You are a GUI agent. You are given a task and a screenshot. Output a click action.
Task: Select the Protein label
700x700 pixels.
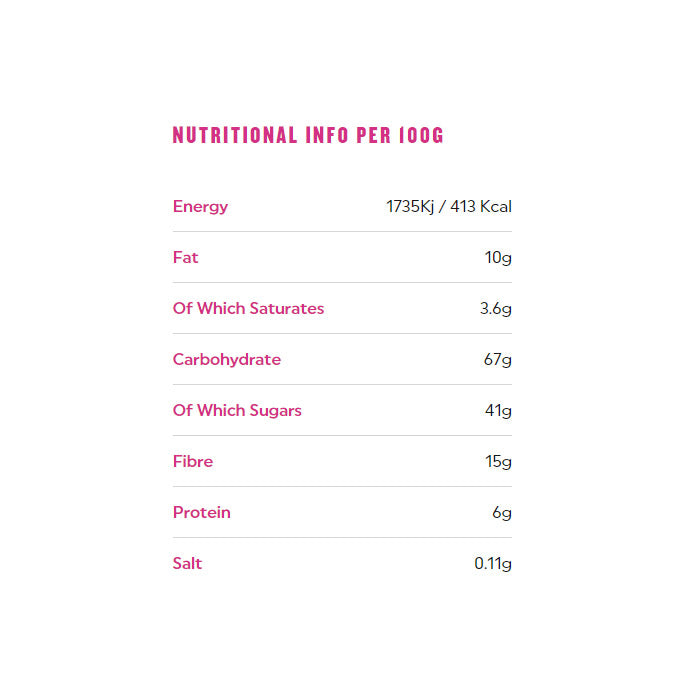201,513
